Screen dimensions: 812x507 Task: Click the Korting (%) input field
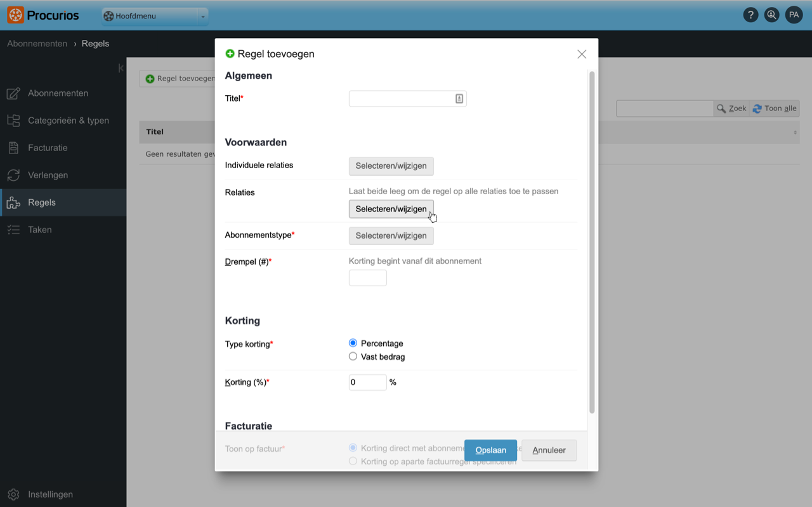[x=367, y=382]
